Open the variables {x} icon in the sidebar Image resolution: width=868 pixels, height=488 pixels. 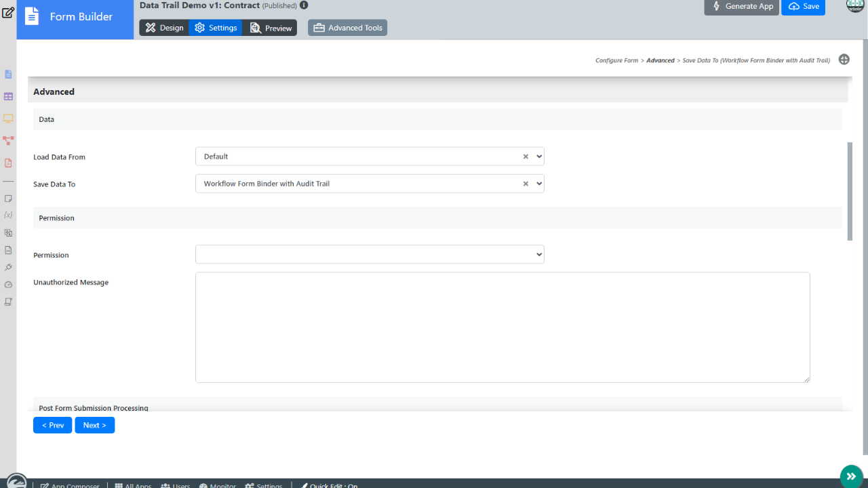pos(8,215)
